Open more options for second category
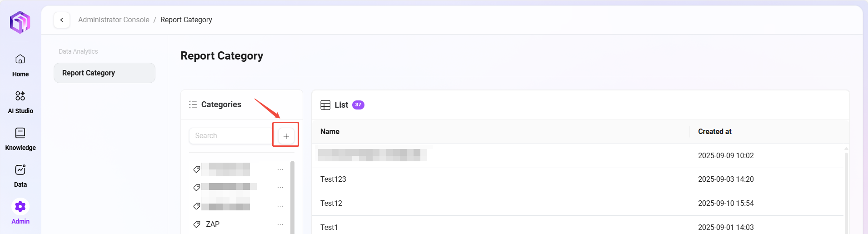The image size is (868, 234). [x=280, y=188]
